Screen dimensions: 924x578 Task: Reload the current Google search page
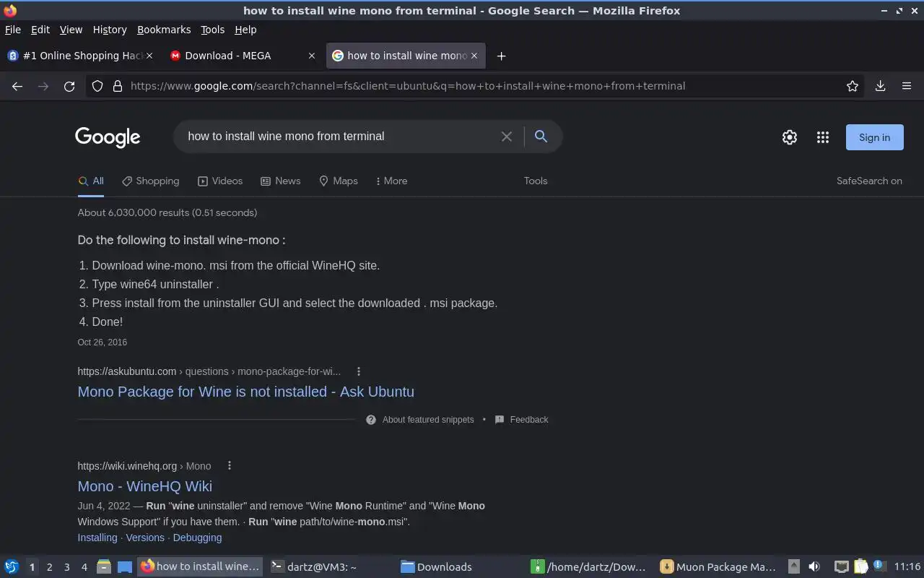point(69,86)
